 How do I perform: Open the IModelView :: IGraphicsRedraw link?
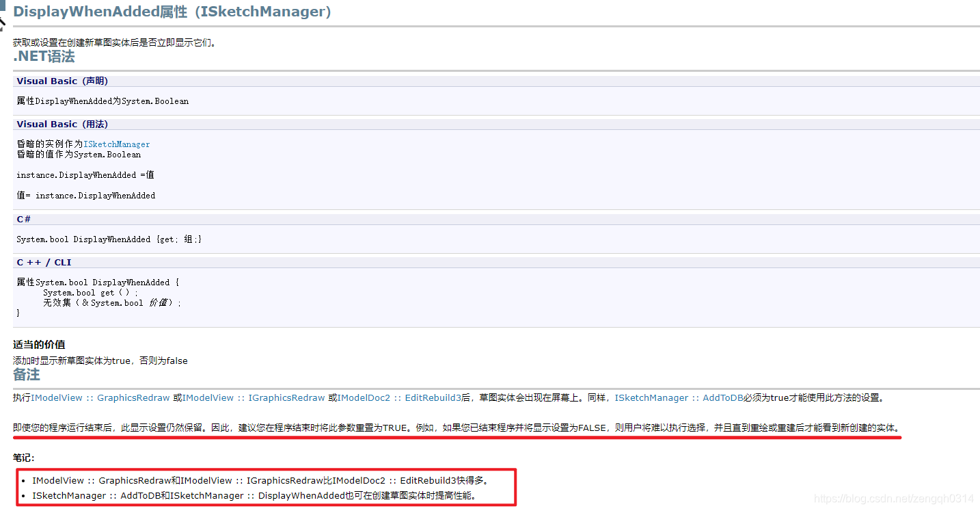pos(254,397)
